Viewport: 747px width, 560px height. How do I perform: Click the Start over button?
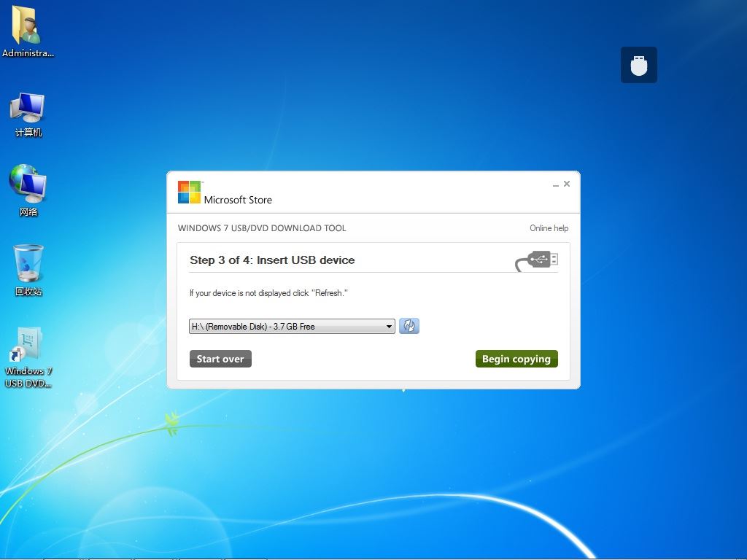[x=220, y=359]
